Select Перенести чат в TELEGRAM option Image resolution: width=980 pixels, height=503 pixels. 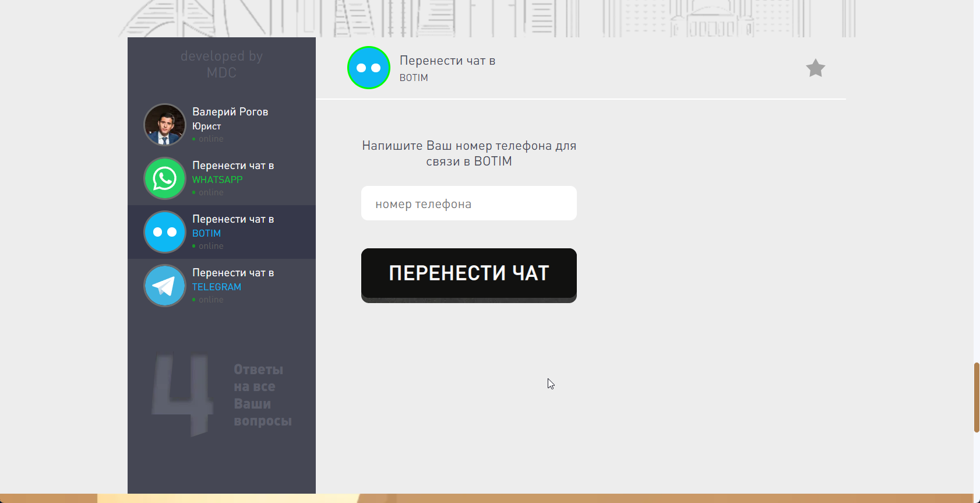tap(221, 286)
